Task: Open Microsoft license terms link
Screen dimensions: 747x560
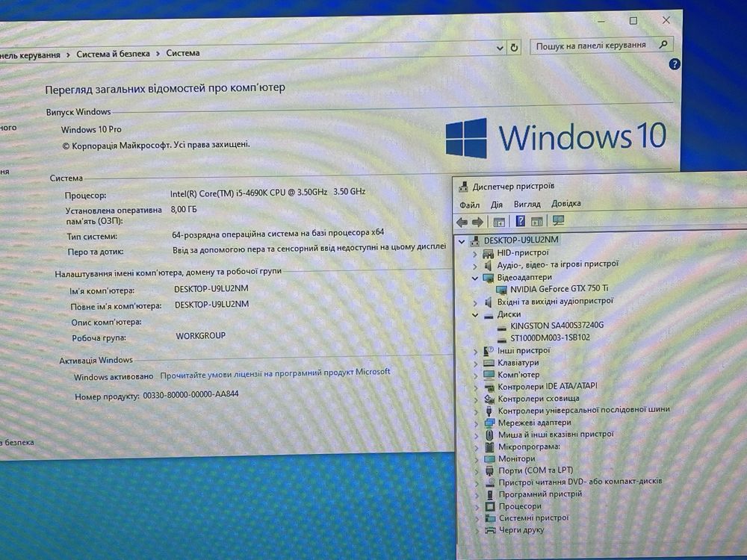Action: click(x=275, y=373)
